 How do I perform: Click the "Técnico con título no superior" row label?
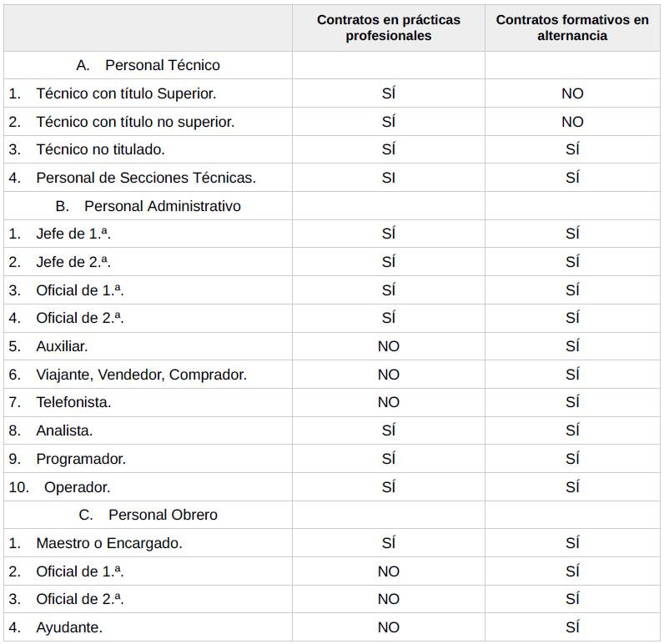tap(135, 122)
